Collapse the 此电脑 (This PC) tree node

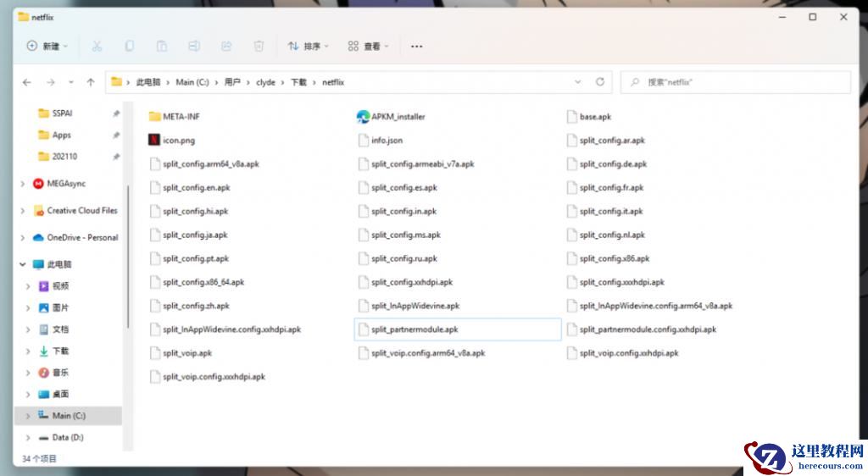tap(23, 264)
